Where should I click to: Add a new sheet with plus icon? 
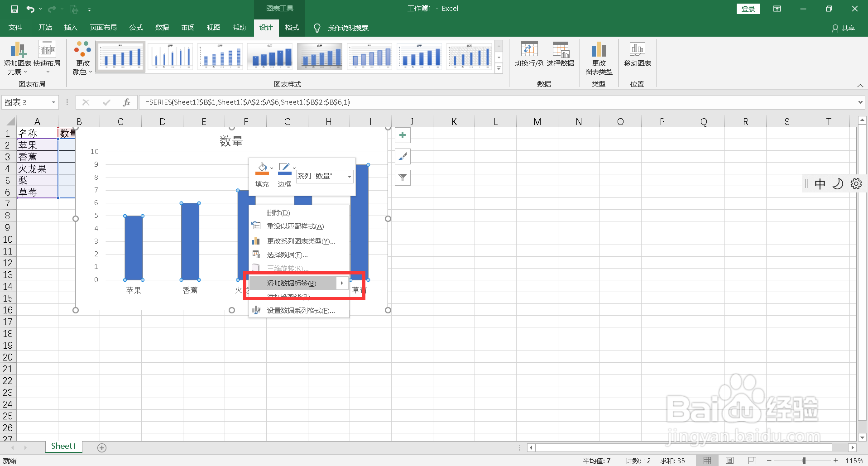coord(102,447)
